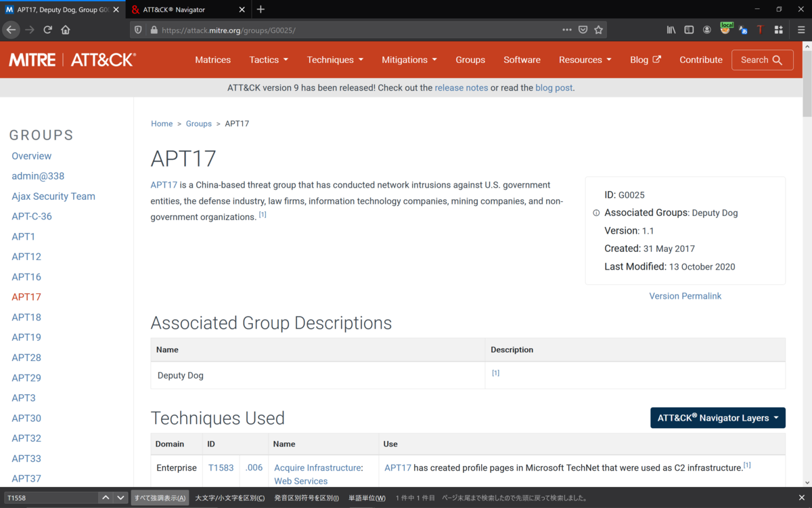This screenshot has width=812, height=508.
Task: Click the find-in-page input field
Action: (51, 498)
